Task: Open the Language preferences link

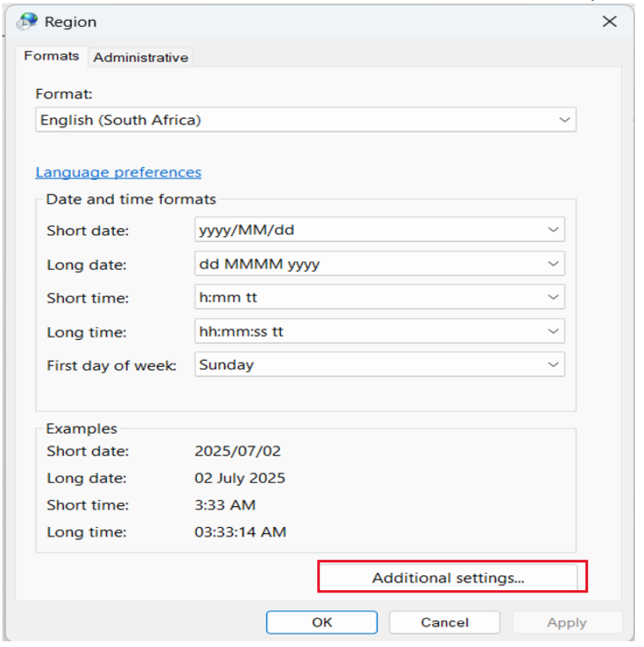Action: (118, 172)
